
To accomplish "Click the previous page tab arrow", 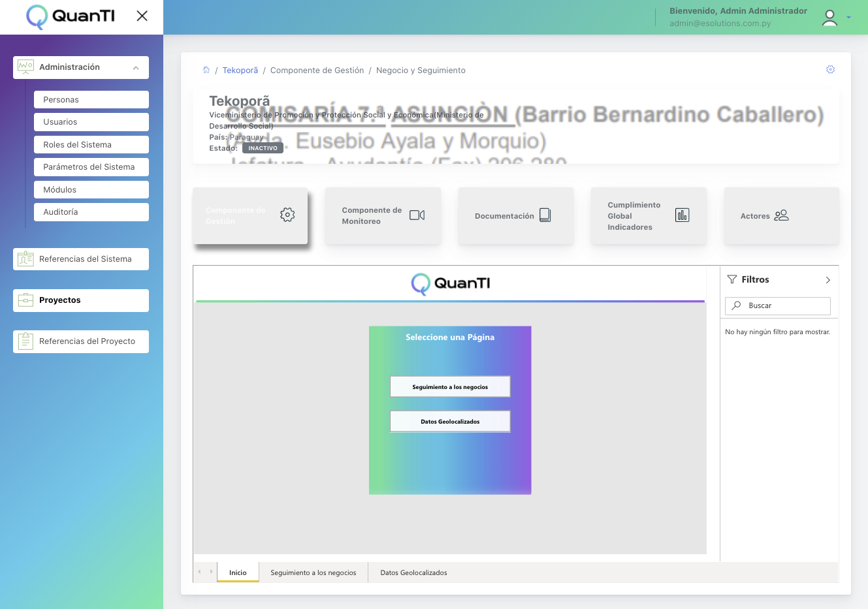I will click(x=199, y=572).
